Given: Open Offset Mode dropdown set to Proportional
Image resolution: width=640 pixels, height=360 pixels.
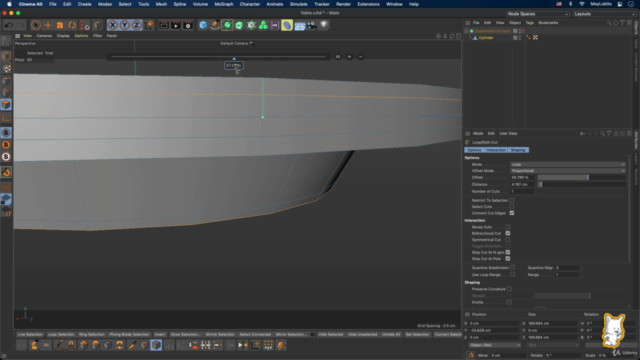Looking at the screenshot, I should pyautogui.click(x=567, y=171).
